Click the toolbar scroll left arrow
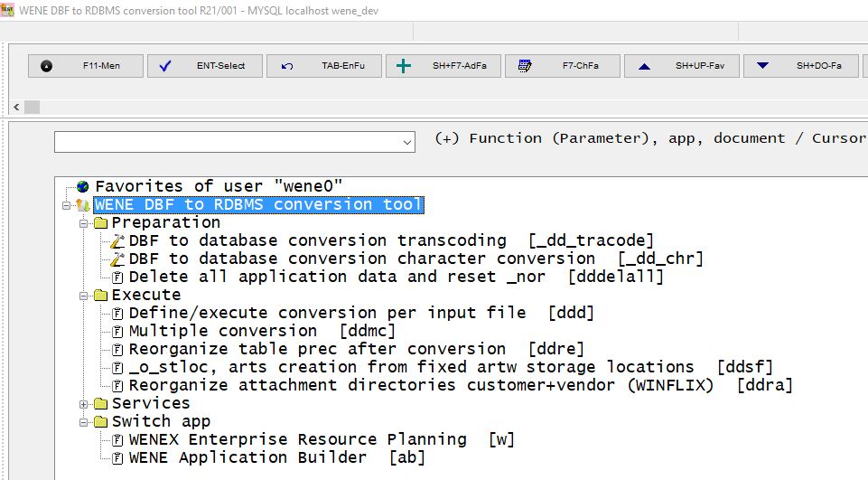The height and width of the screenshot is (480, 868). pyautogui.click(x=16, y=107)
